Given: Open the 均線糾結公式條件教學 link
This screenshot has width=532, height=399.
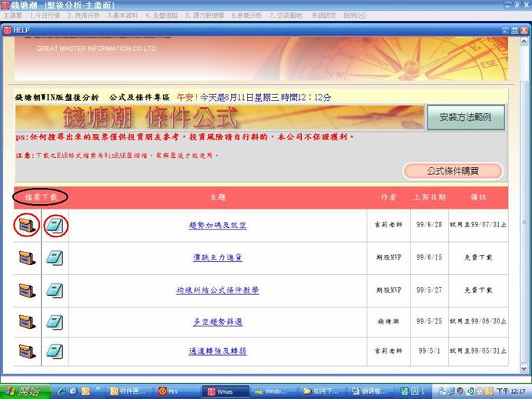Looking at the screenshot, I should [217, 290].
